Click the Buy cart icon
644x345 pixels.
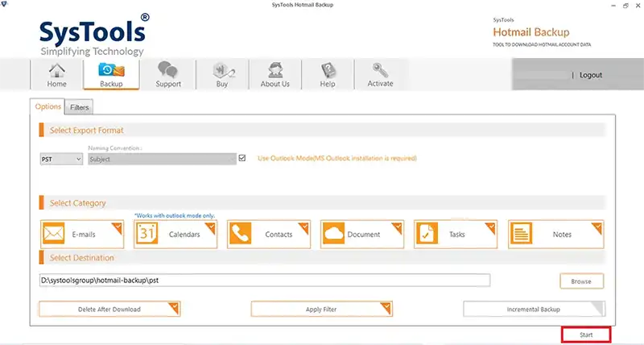[223, 70]
